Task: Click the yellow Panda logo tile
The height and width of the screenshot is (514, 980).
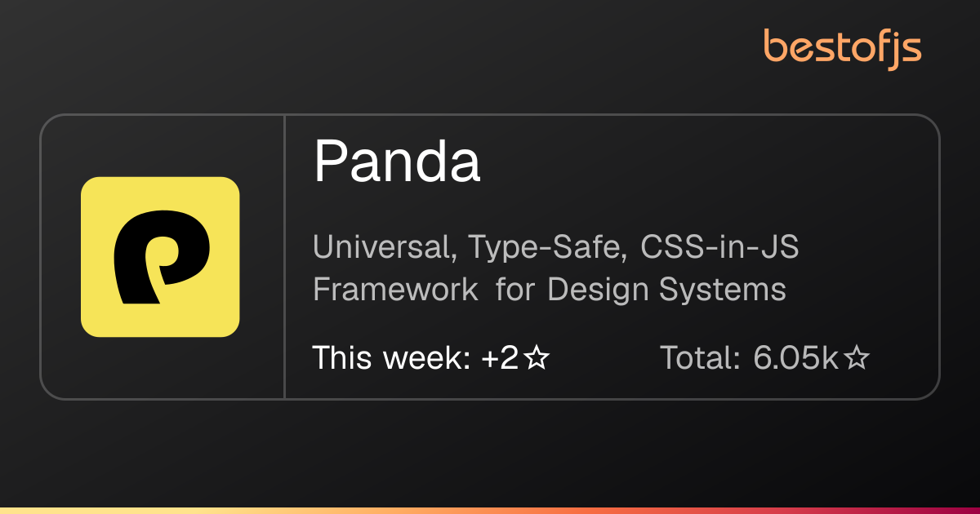Action: 160,257
